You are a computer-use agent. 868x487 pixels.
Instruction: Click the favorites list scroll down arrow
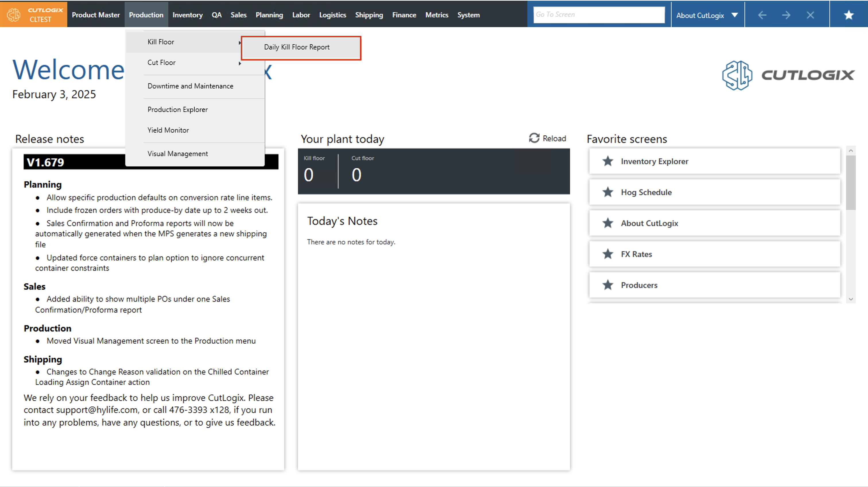(x=851, y=299)
